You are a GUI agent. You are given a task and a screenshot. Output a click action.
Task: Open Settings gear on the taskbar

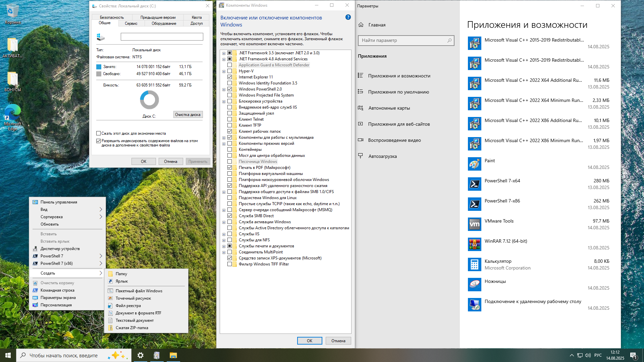point(141,355)
